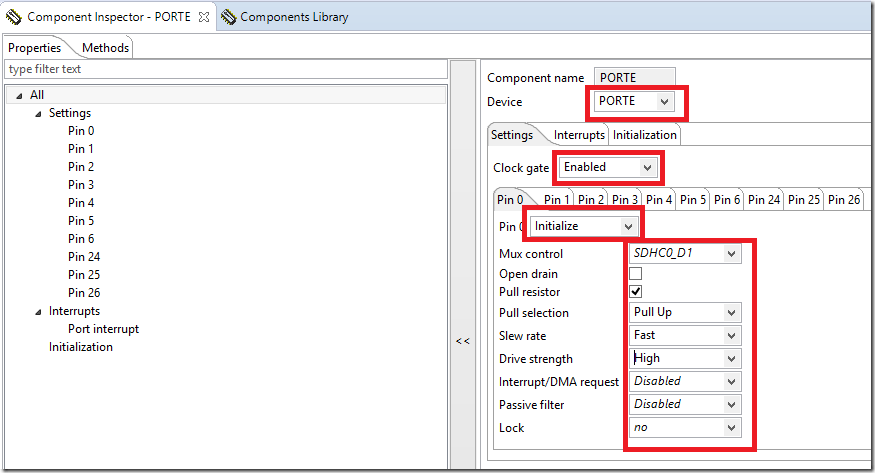
Task: Select Pin 2 in the tree
Action: [x=81, y=167]
